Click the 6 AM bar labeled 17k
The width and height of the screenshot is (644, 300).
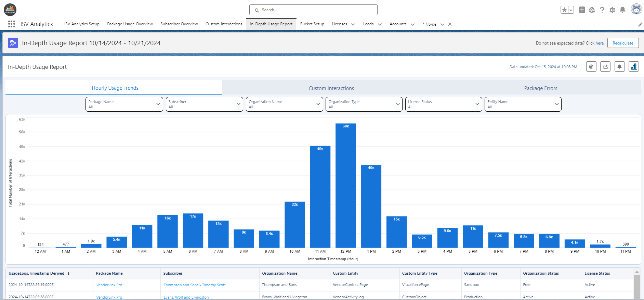click(x=193, y=230)
